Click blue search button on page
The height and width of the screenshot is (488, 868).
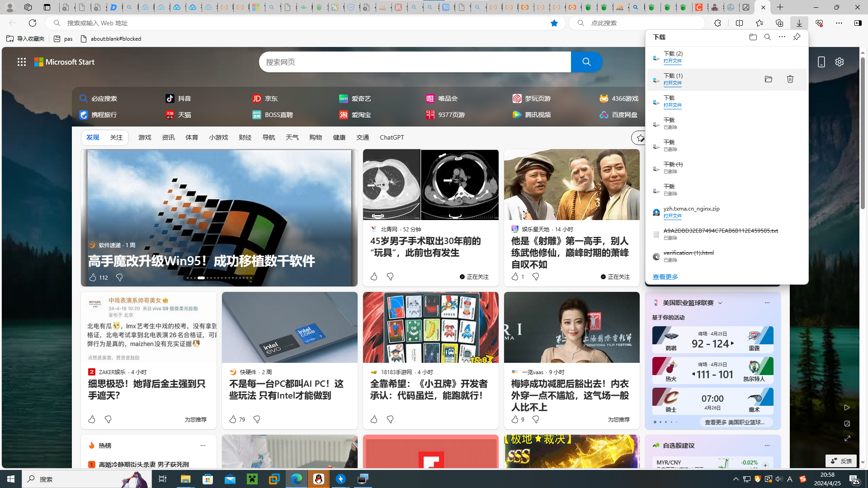point(586,62)
